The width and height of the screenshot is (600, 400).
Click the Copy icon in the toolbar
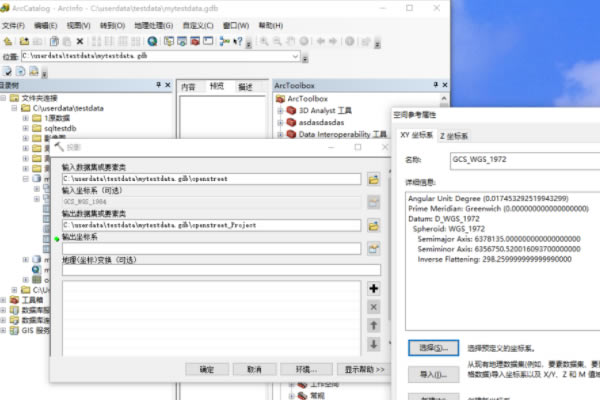click(x=54, y=41)
